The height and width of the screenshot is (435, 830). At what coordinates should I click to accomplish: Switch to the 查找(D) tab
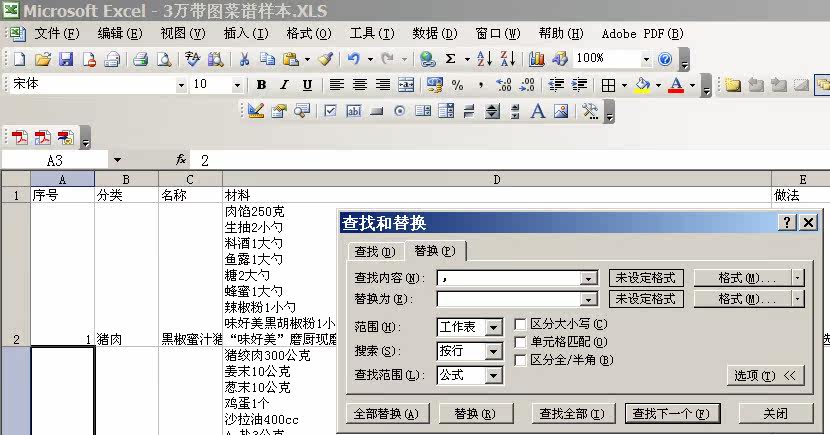click(375, 251)
